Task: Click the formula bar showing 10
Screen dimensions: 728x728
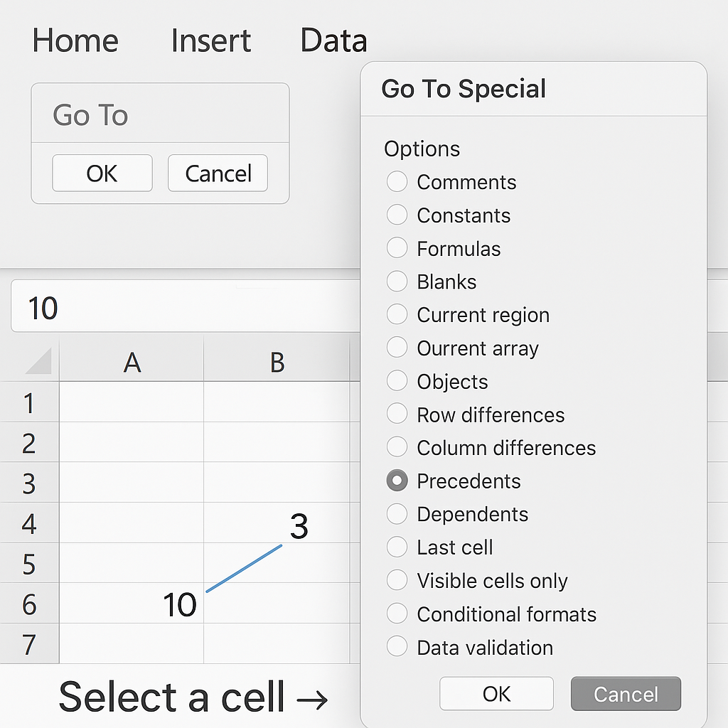Action: click(x=185, y=307)
